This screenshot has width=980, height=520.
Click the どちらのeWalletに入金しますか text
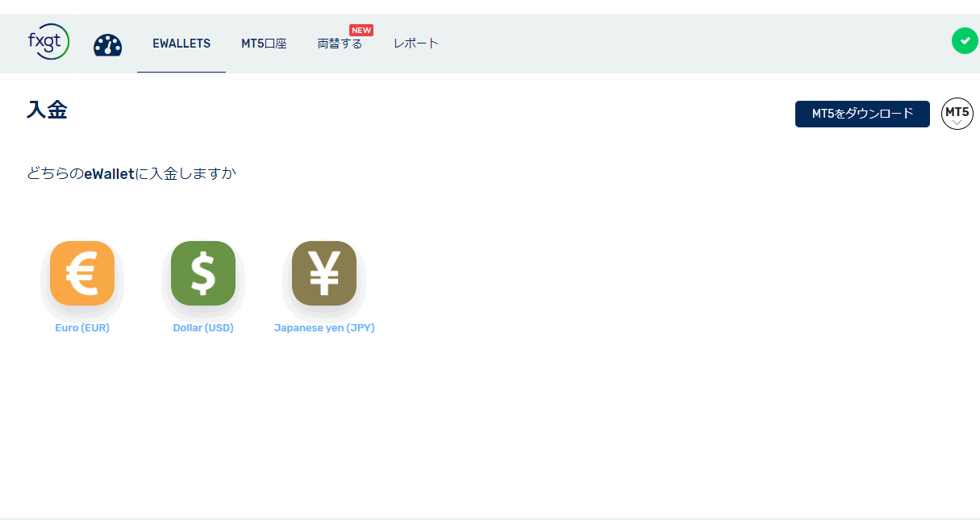pos(131,173)
